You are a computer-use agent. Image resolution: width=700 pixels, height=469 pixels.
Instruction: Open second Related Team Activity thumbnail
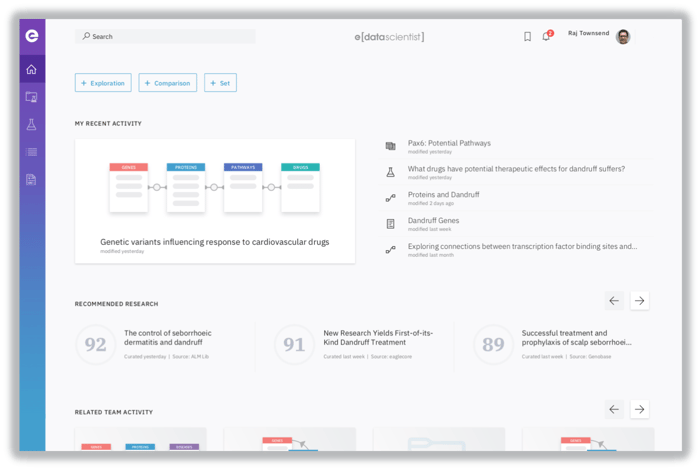pyautogui.click(x=290, y=440)
